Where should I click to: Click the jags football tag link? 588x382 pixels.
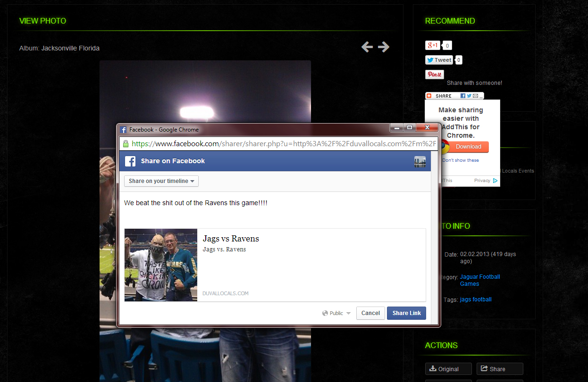click(x=476, y=299)
